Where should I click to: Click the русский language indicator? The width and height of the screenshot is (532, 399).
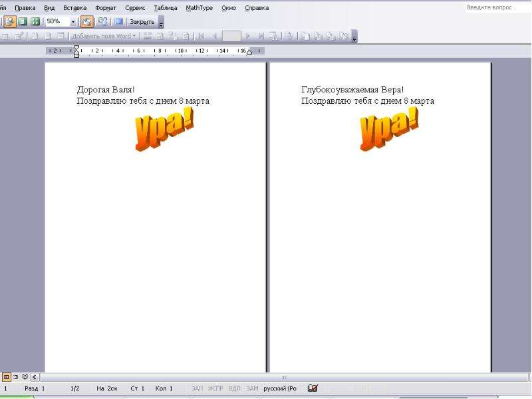point(280,388)
